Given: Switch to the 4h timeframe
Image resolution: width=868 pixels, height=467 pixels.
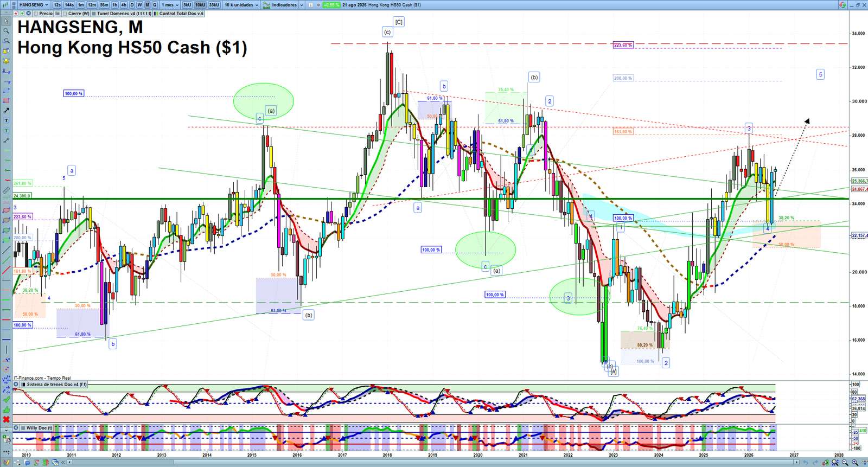Looking at the screenshot, I should 124,5.
